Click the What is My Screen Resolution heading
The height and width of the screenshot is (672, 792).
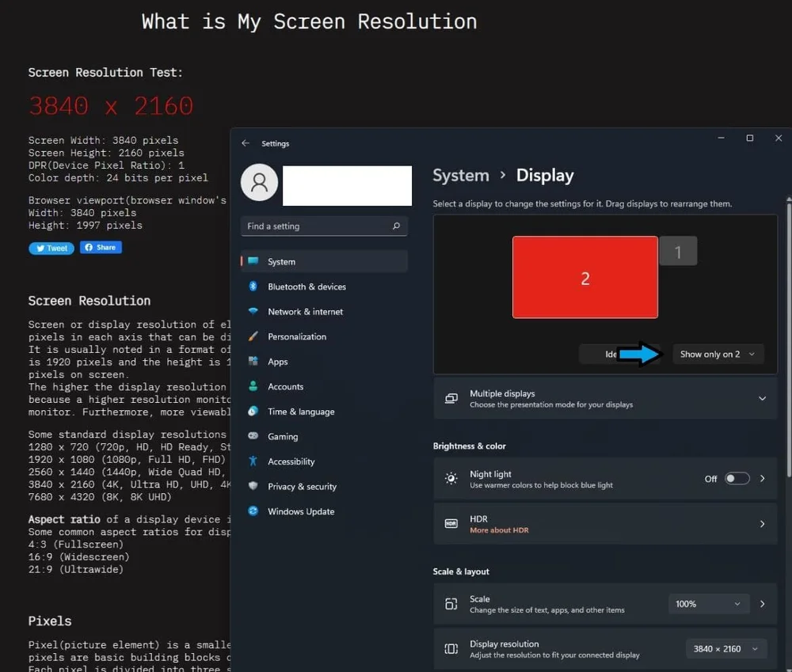tap(309, 21)
